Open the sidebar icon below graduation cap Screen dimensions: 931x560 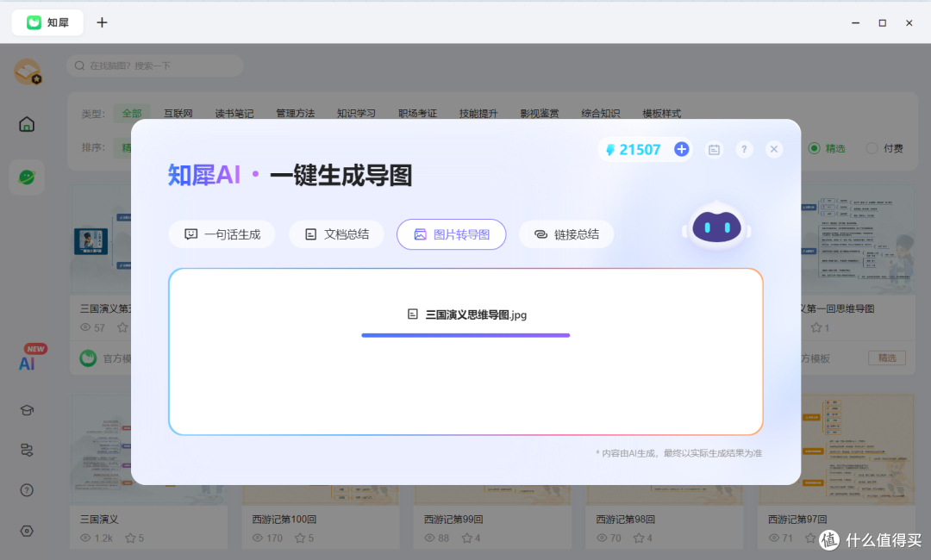tap(27, 451)
